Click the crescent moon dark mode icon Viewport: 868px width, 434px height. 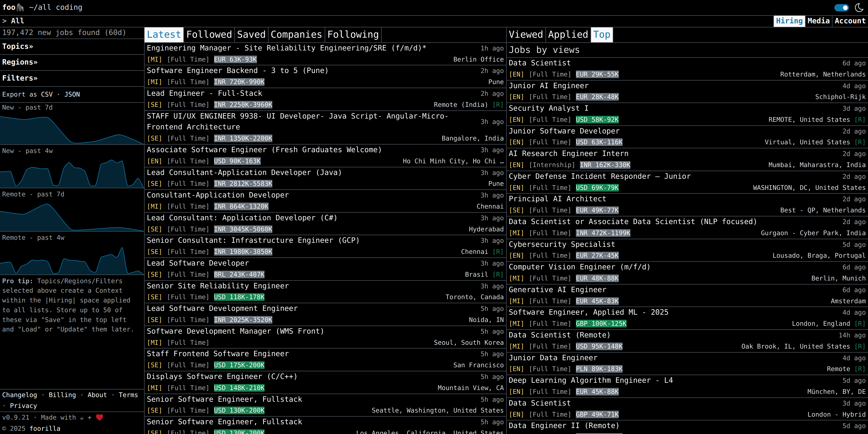[x=859, y=7]
